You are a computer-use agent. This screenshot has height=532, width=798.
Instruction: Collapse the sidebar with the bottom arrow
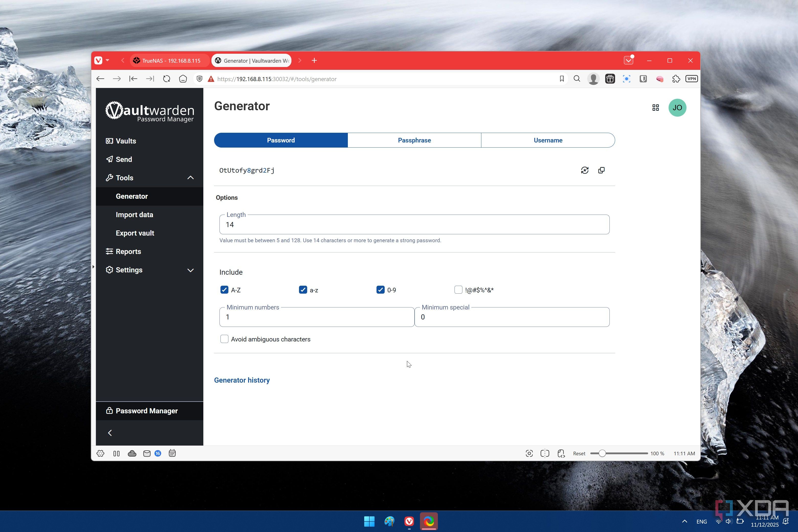point(110,433)
